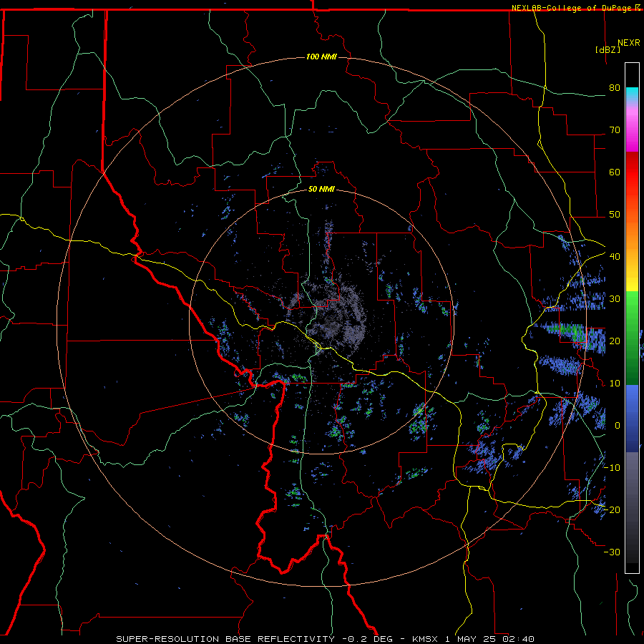Screen dimensions: 644x644
Task: Click the 50 NMI range ring label
Action: coord(321,190)
